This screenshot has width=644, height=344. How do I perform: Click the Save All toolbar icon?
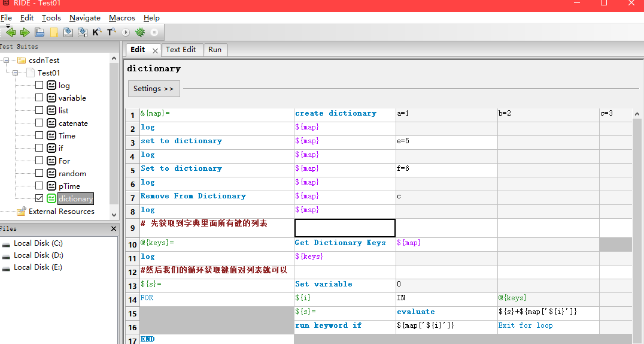coord(83,32)
